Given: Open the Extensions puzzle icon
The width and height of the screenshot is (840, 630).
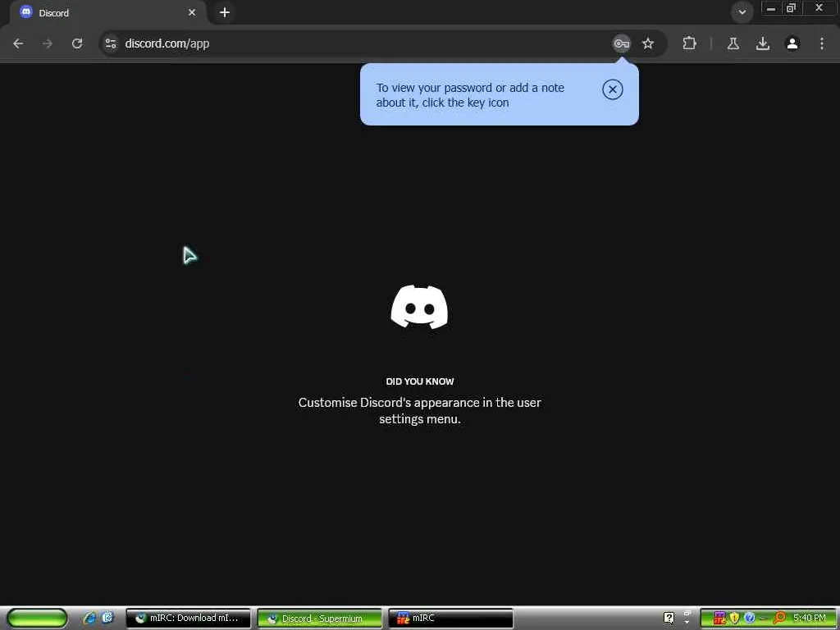Looking at the screenshot, I should coord(689,43).
